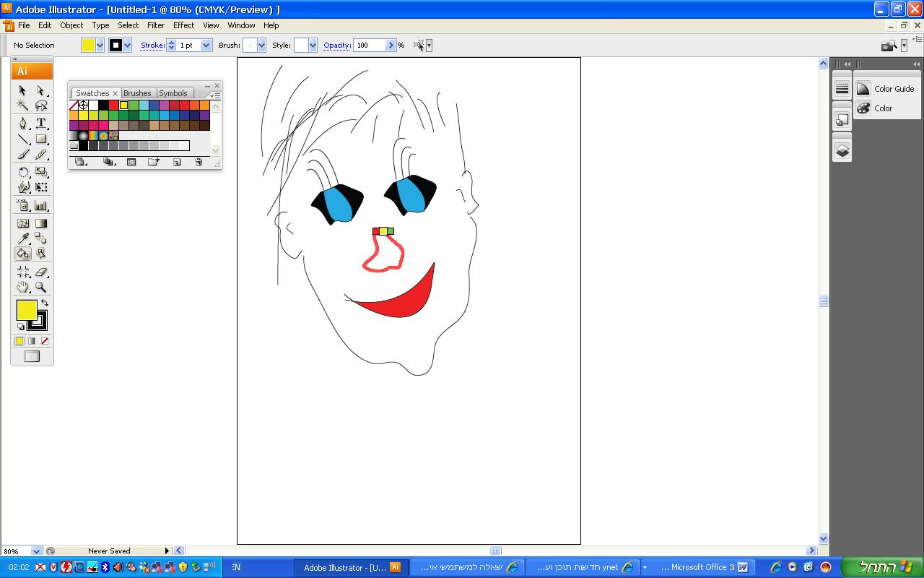Open the Object menu
This screenshot has width=924, height=578.
(71, 25)
